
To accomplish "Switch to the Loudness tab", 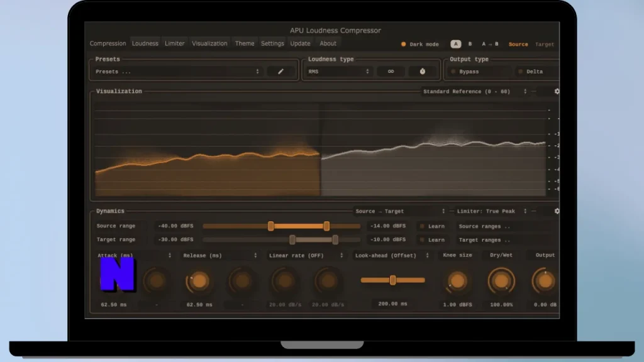I will 145,43.
